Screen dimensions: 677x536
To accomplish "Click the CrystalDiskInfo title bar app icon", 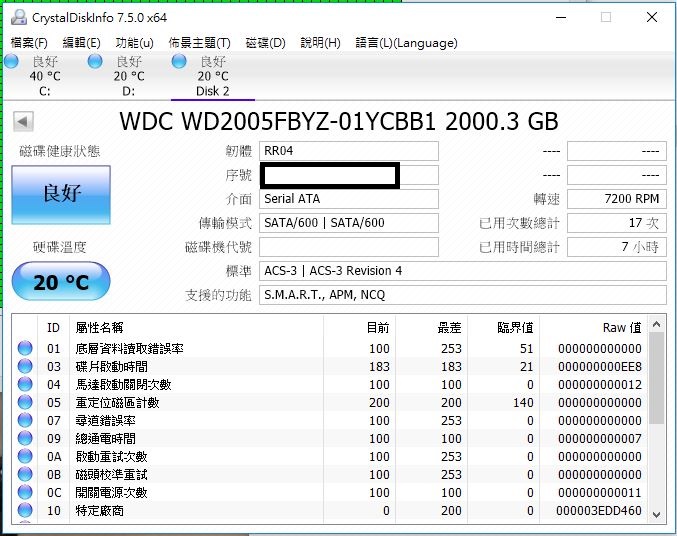I will click(x=19, y=17).
